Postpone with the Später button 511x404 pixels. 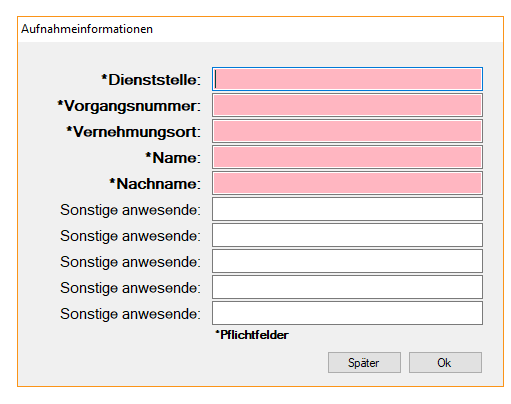coord(364,362)
